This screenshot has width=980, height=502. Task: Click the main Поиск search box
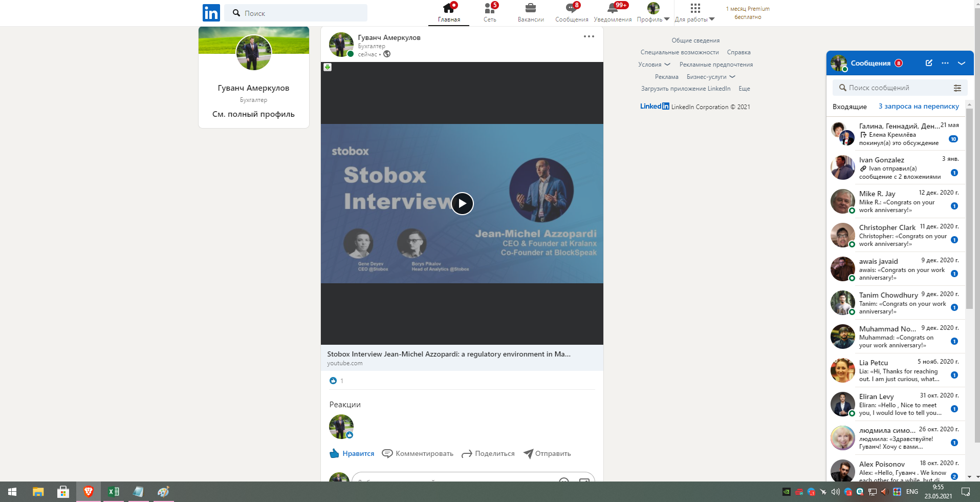coord(296,13)
